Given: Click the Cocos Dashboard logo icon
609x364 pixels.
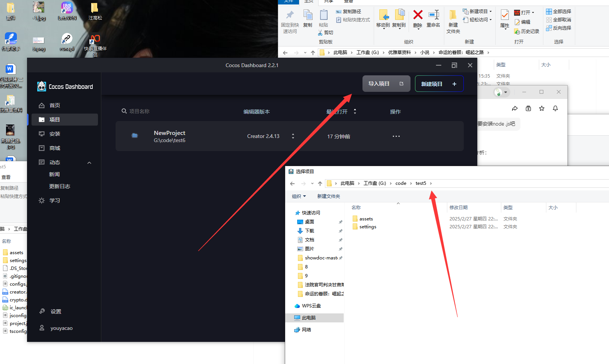Looking at the screenshot, I should [42, 87].
